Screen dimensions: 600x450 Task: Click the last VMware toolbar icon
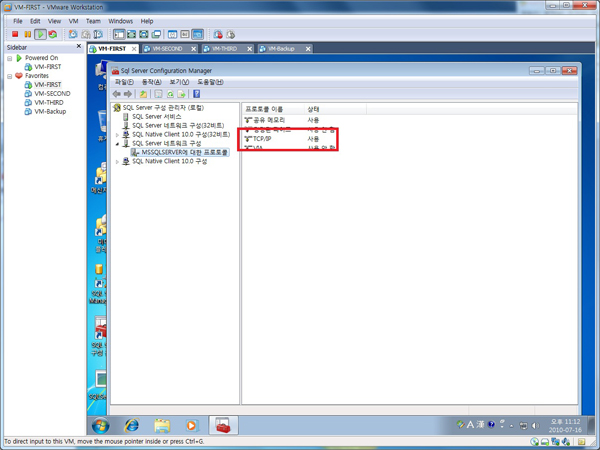pos(230,34)
